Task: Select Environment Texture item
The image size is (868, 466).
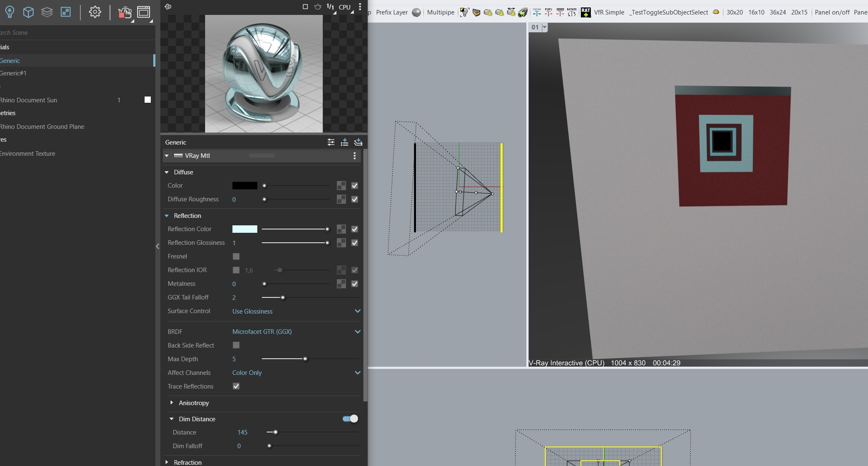Action: click(x=77, y=153)
